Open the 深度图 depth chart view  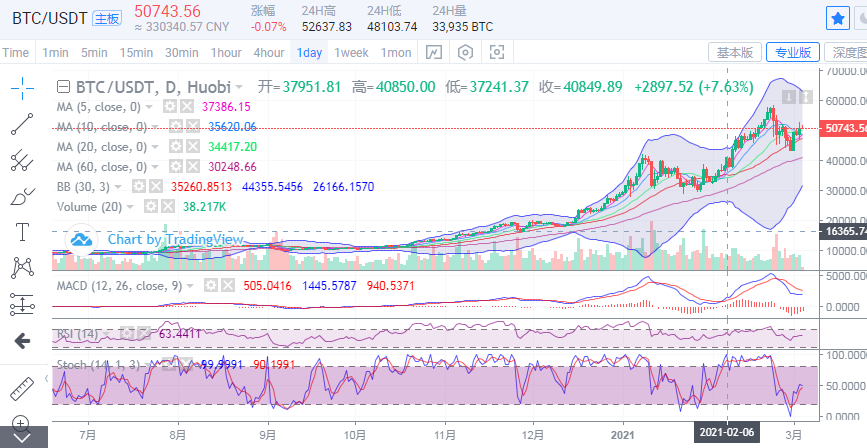(x=846, y=53)
